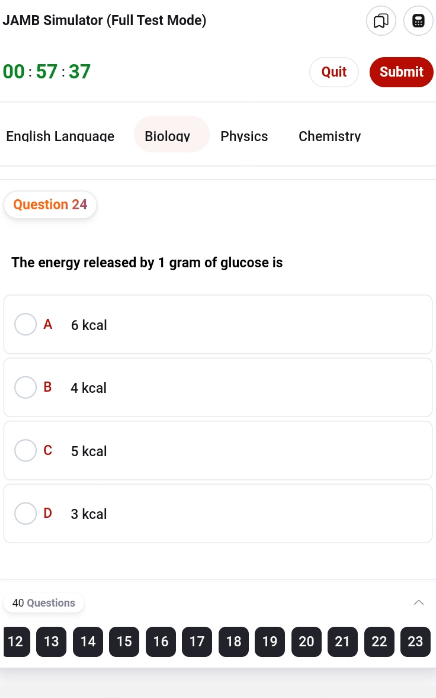Open the Chemistry subject tab
The height and width of the screenshot is (698, 436).
click(330, 136)
